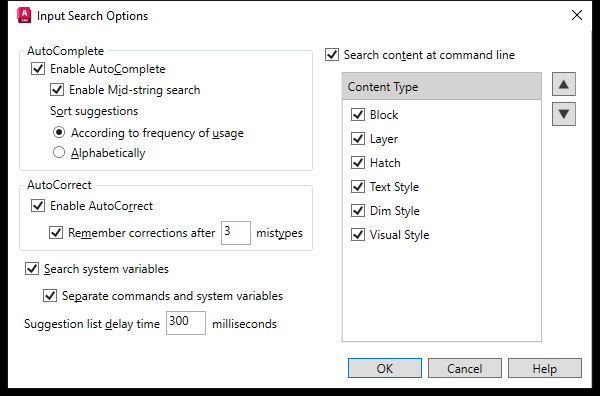Click the milliseconds label
Screen dimensions: 600x396
[245, 324]
